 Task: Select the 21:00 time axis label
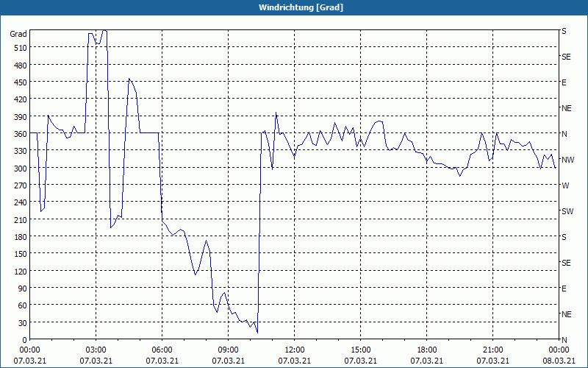coord(492,350)
